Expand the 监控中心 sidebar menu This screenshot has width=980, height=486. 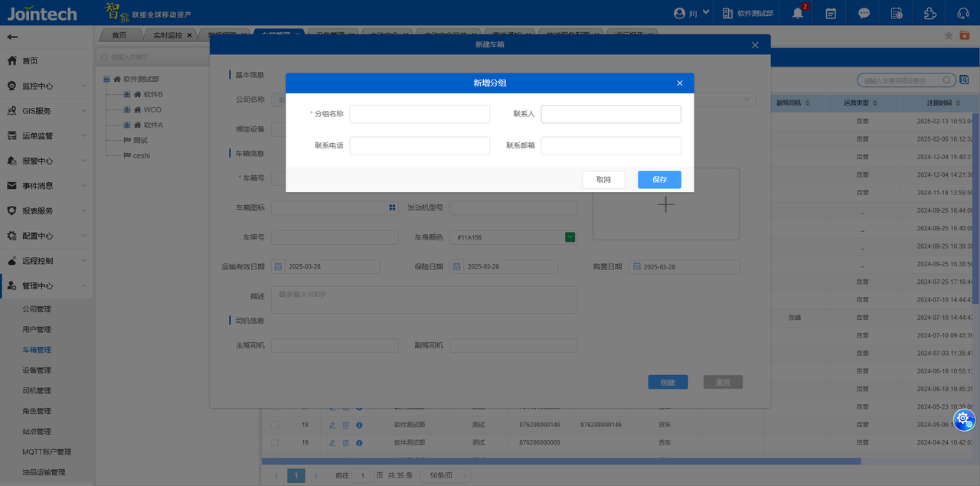(x=46, y=86)
